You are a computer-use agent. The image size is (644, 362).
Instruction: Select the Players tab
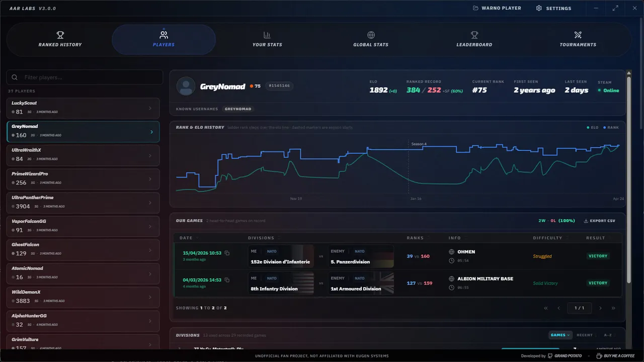[164, 40]
